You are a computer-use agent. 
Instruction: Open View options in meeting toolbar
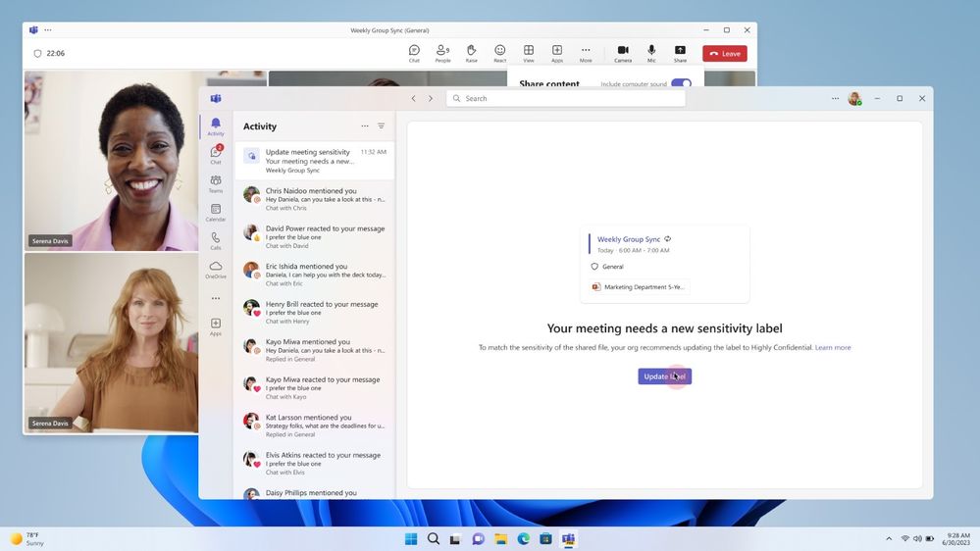[x=529, y=53]
